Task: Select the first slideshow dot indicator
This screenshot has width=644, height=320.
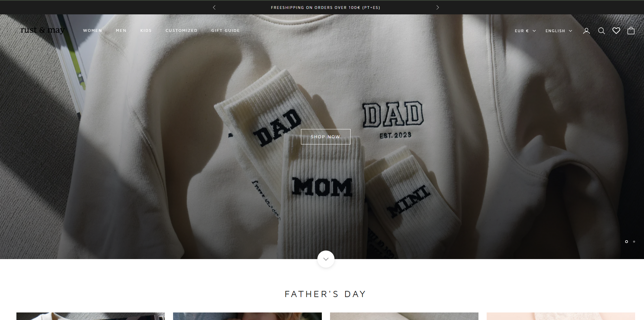Action: point(627,242)
